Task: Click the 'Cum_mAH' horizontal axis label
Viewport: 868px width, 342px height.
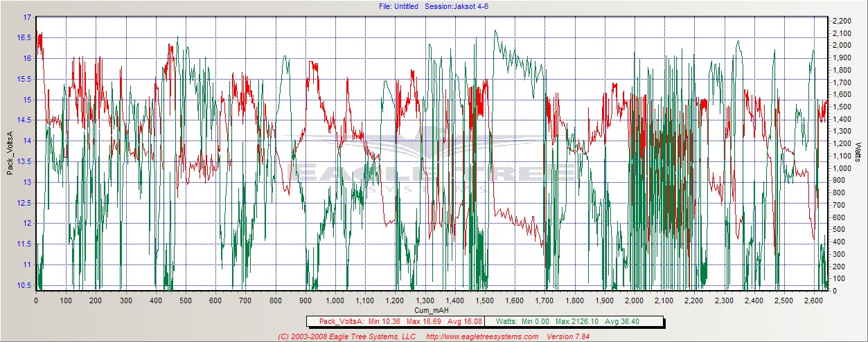Action: (433, 309)
